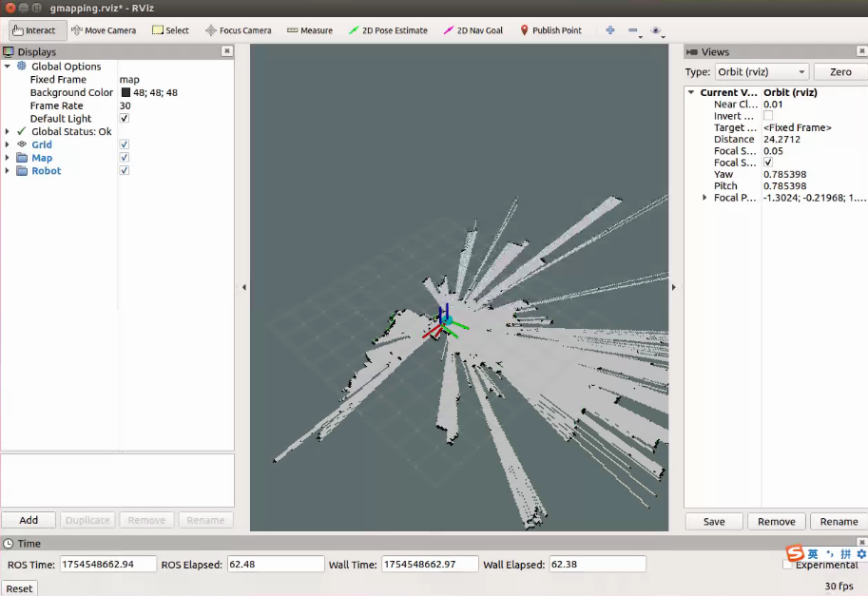The width and height of the screenshot is (868, 596).
Task: Click the Yaw value 0.785398
Action: pyautogui.click(x=784, y=174)
